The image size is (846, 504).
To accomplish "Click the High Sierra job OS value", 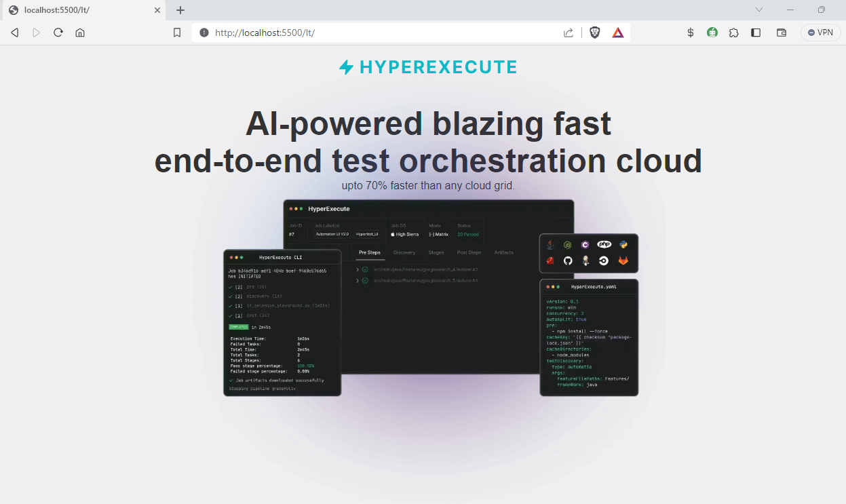I will point(405,234).
